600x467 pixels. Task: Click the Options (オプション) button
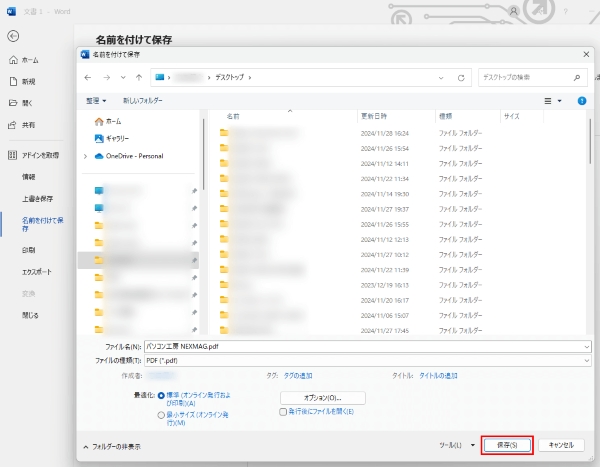(323, 398)
